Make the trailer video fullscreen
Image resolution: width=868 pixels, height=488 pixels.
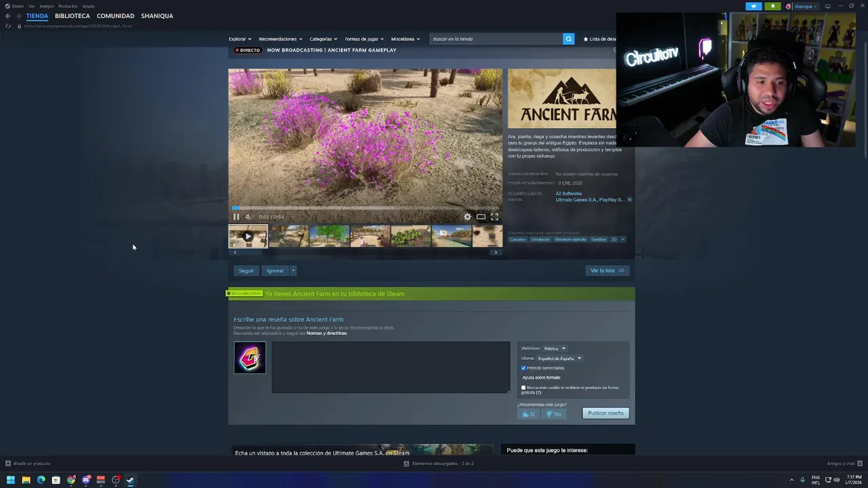[494, 217]
